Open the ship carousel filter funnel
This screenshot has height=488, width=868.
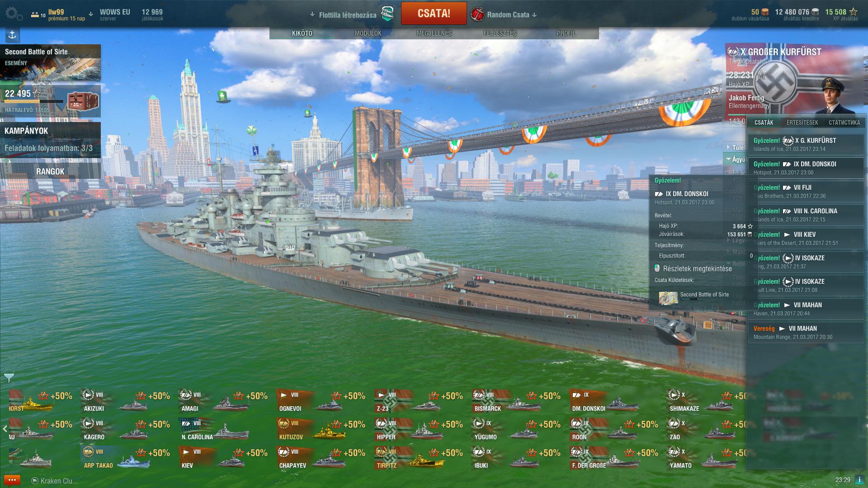(9, 378)
